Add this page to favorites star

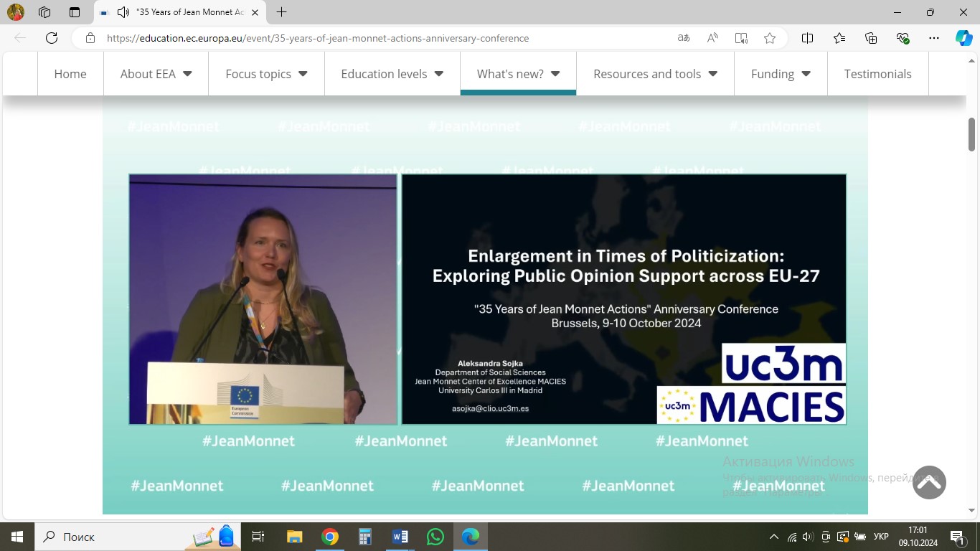coord(770,38)
